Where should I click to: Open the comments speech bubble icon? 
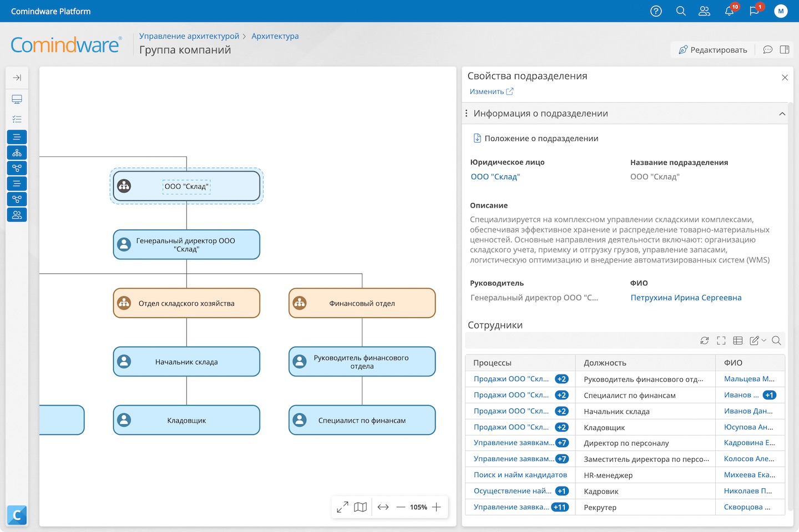point(768,50)
